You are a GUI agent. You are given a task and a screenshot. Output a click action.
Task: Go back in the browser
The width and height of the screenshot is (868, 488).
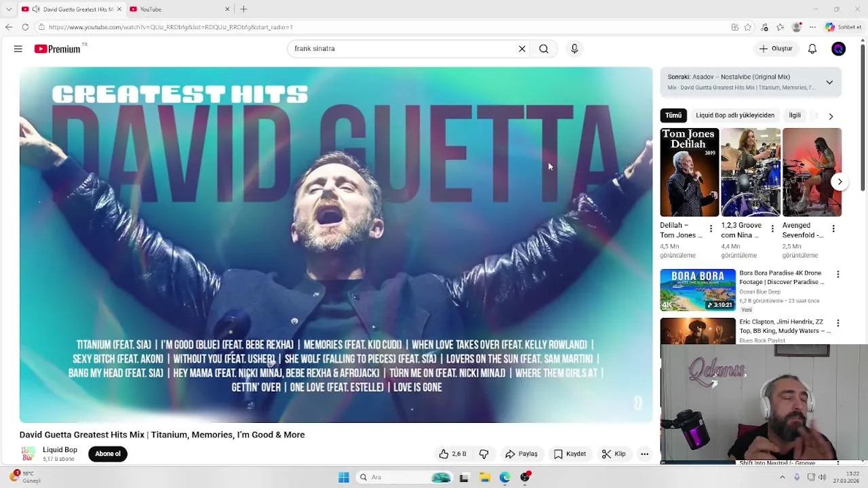coord(9,27)
